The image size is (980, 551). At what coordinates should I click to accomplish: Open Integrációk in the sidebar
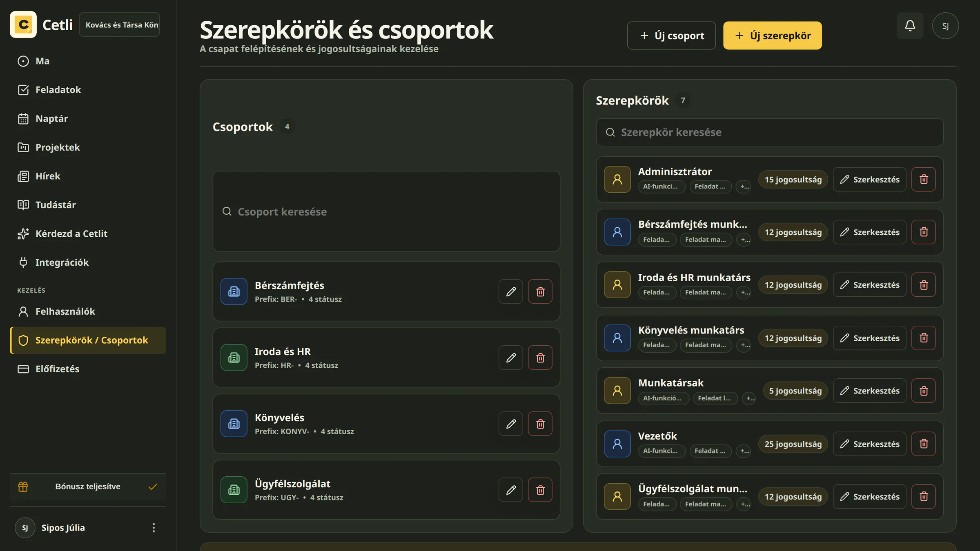[x=88, y=262]
